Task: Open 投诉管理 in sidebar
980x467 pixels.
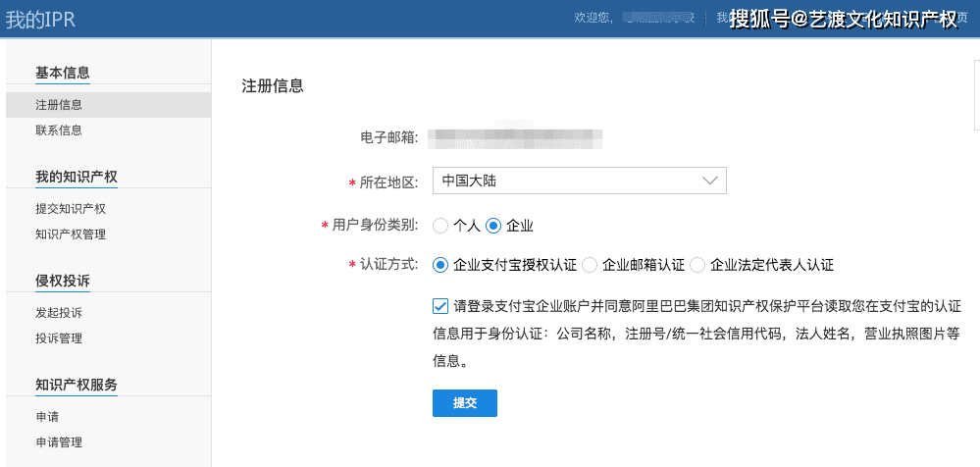Action: (x=59, y=338)
